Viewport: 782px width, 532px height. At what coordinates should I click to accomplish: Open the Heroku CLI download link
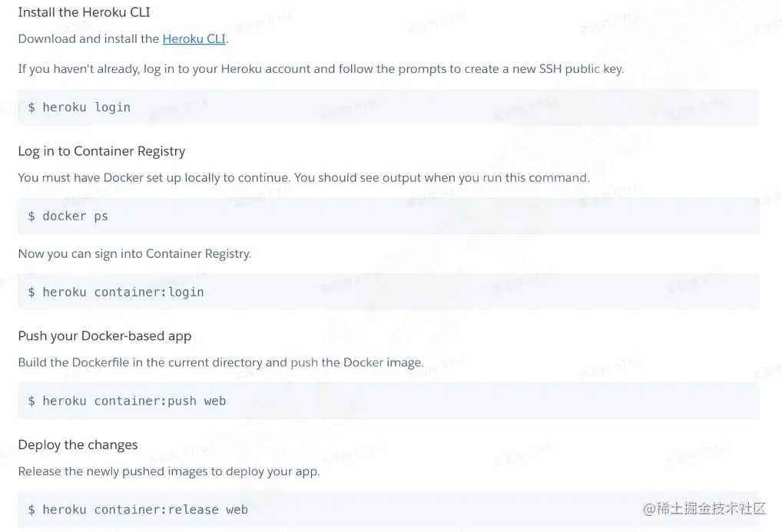[194, 39]
